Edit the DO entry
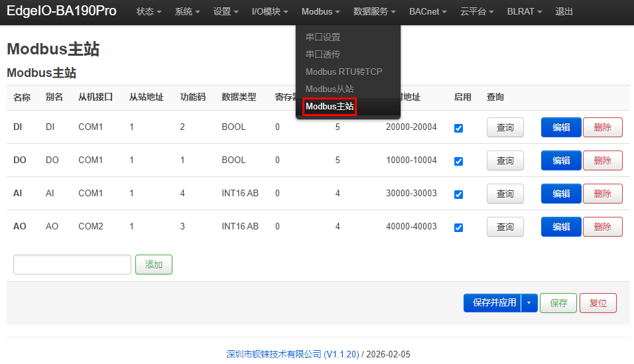 tap(561, 160)
